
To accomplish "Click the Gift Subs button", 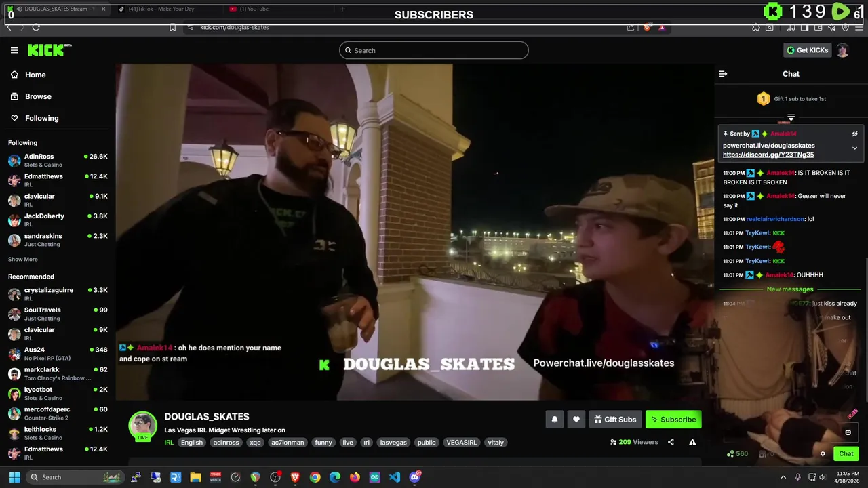I will tap(615, 420).
